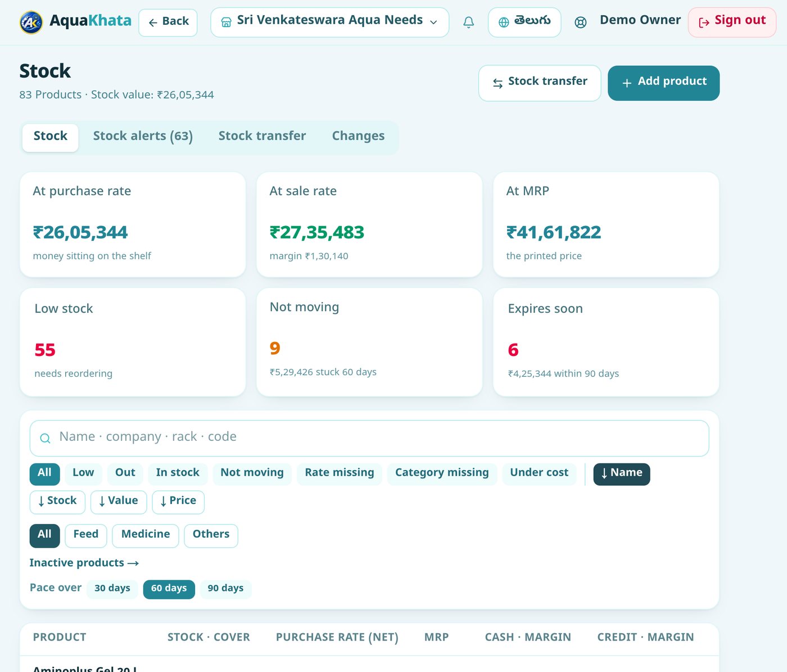Image resolution: width=787 pixels, height=672 pixels.
Task: Open Inactive products link
Action: pos(84,563)
